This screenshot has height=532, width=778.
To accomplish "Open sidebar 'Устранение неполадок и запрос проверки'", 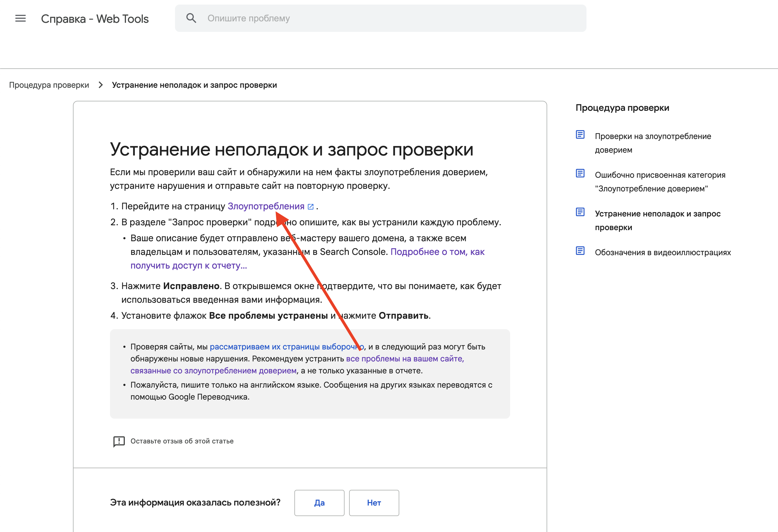I will pyautogui.click(x=658, y=220).
